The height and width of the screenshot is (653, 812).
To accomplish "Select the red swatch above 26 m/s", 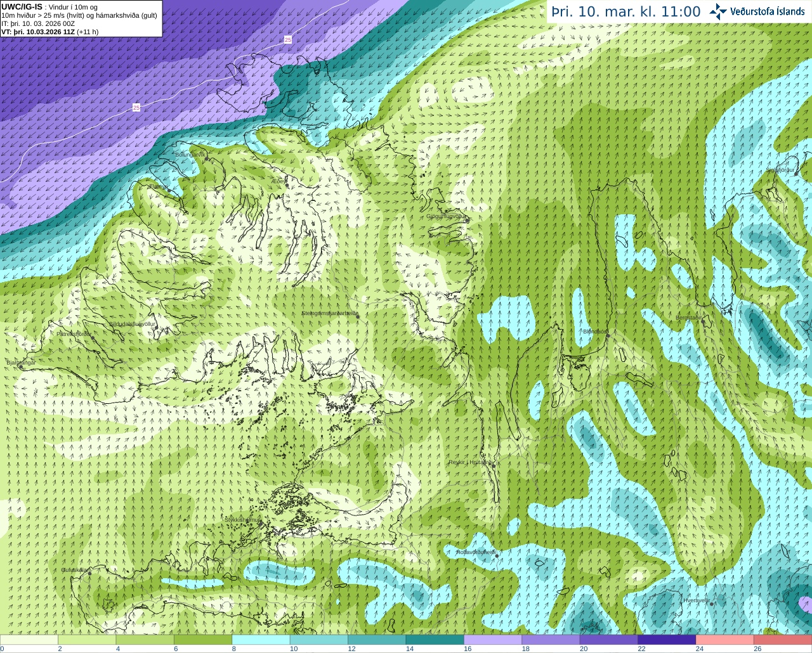I will tap(783, 640).
